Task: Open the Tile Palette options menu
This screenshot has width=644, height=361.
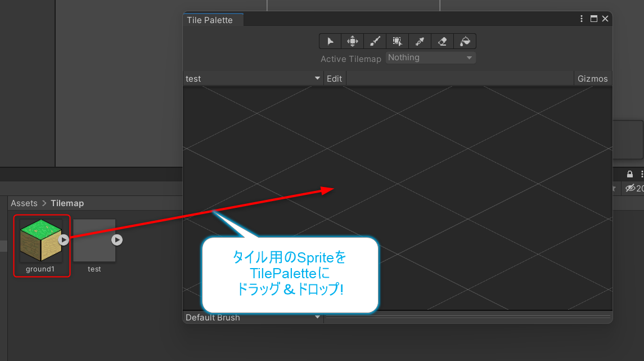Action: (582, 18)
